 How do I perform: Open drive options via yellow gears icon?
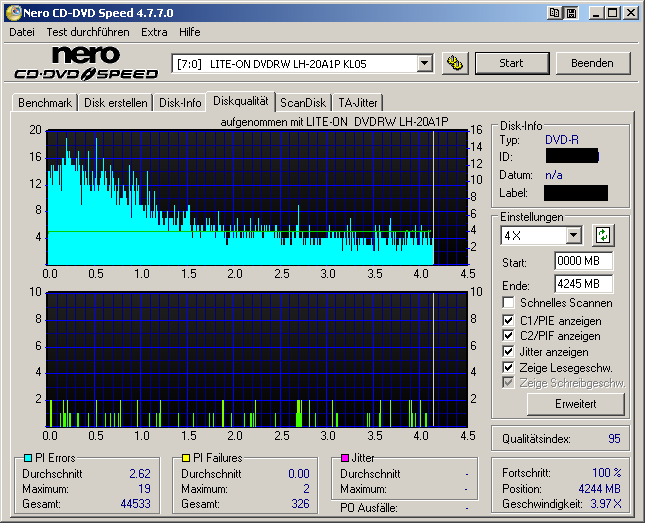point(455,63)
